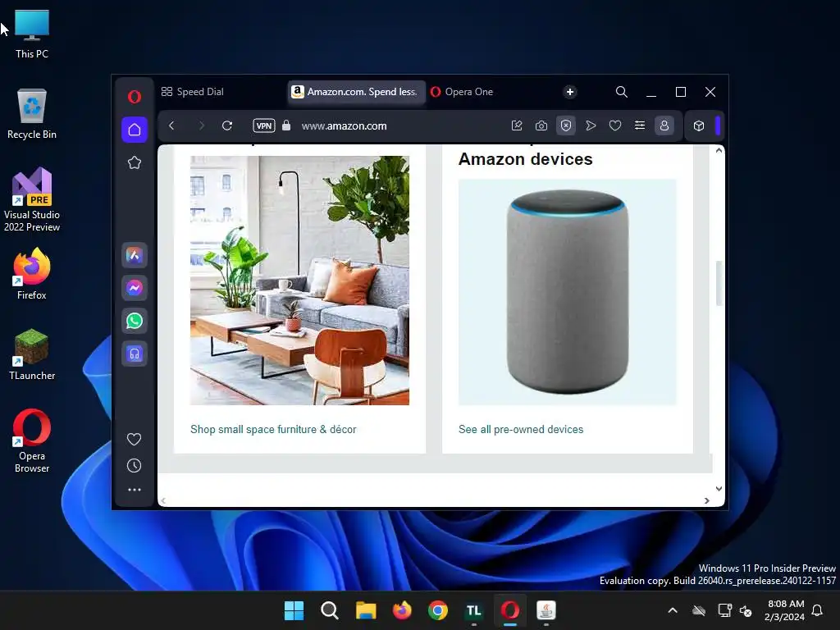Select the Firefox desktop shortcut
Image resolution: width=840 pixels, height=630 pixels.
pos(32,274)
